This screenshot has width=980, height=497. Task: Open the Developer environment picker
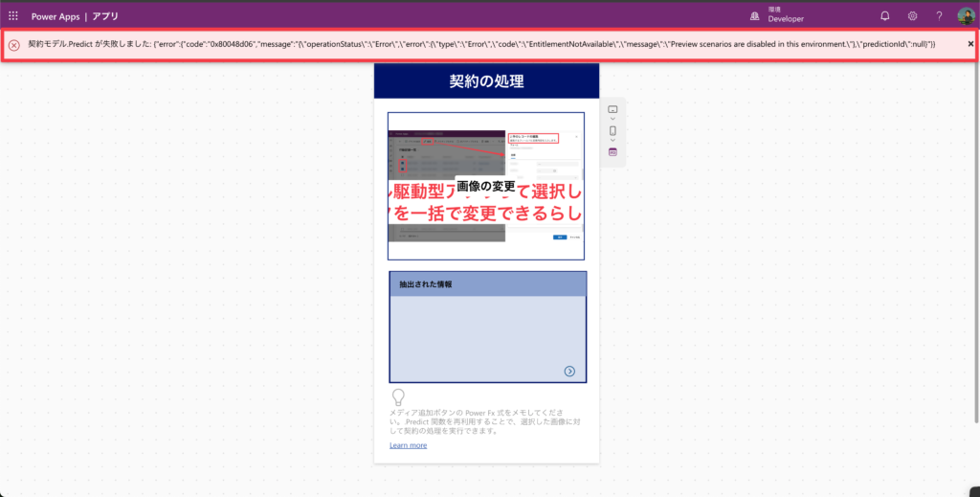tap(785, 16)
